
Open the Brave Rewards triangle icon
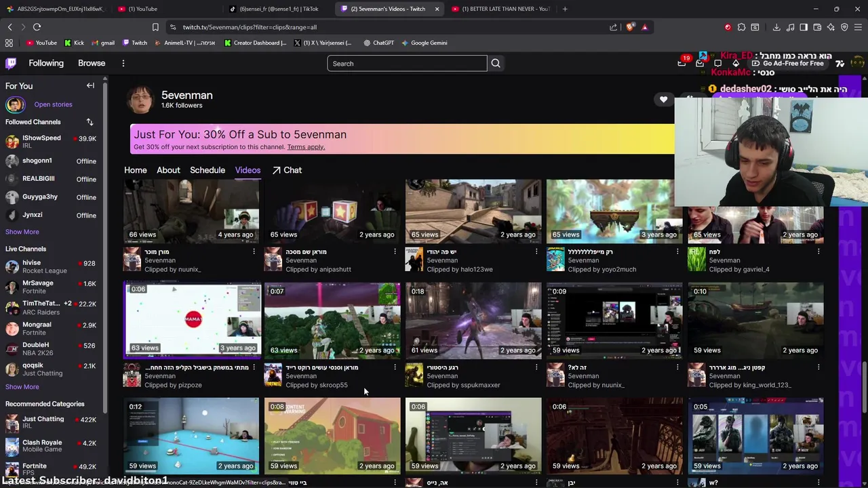[644, 27]
